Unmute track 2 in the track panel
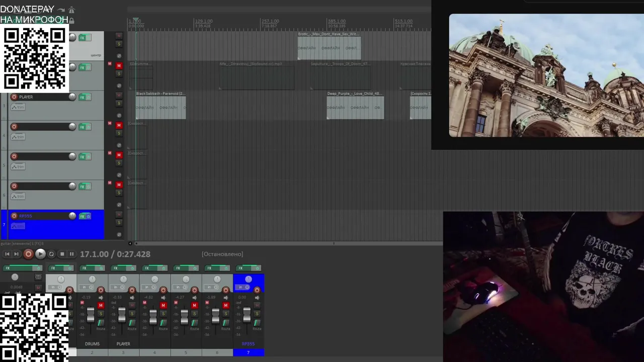Screen dimensions: 644x362 click(119, 65)
